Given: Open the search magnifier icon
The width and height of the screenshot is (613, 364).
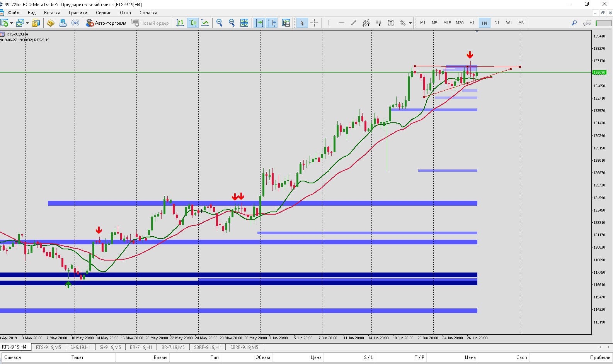Looking at the screenshot, I should [x=574, y=23].
